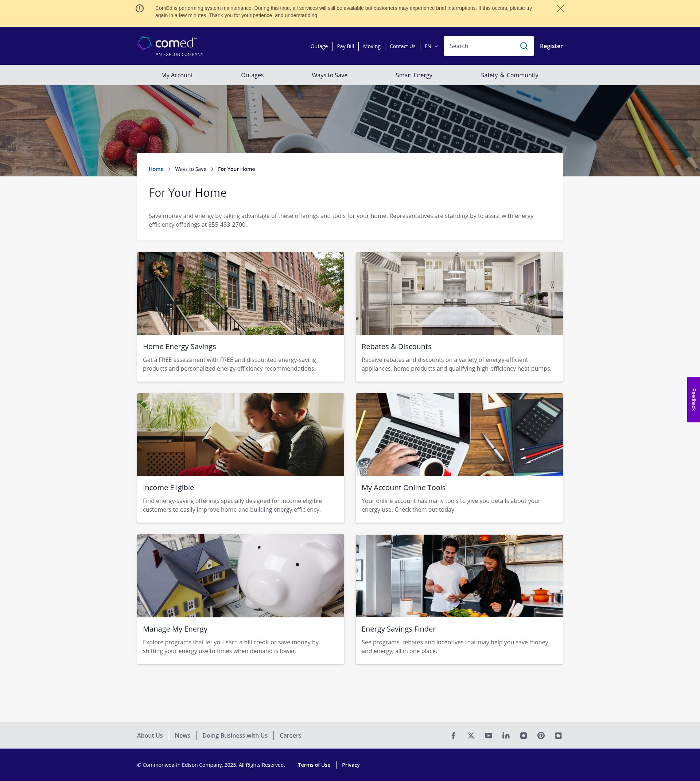Screen dimensions: 700x781
Task: Open the Careers footer link
Action: pos(290,735)
